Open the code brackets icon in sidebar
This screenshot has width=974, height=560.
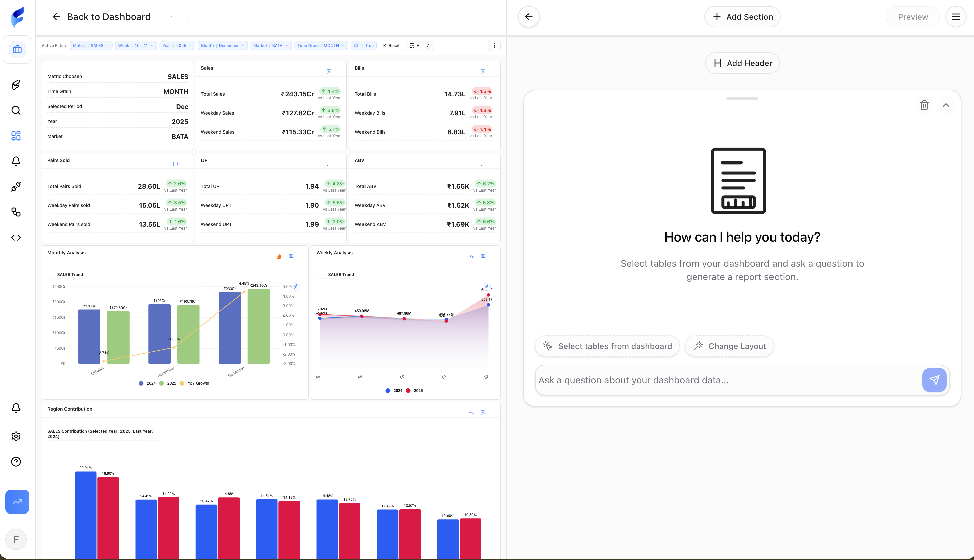click(x=16, y=238)
